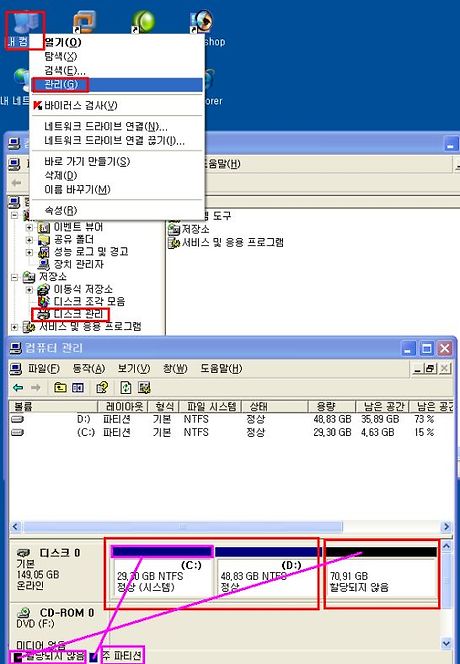460x664 pixels.
Task: Expand the 이벤트 뷰어 tree node
Action: coord(29,228)
